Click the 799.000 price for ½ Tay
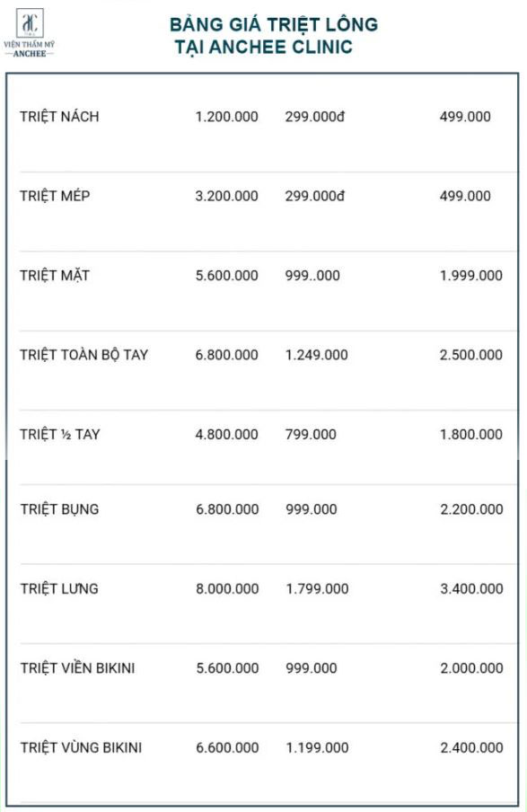The width and height of the screenshot is (527, 812). 311,434
